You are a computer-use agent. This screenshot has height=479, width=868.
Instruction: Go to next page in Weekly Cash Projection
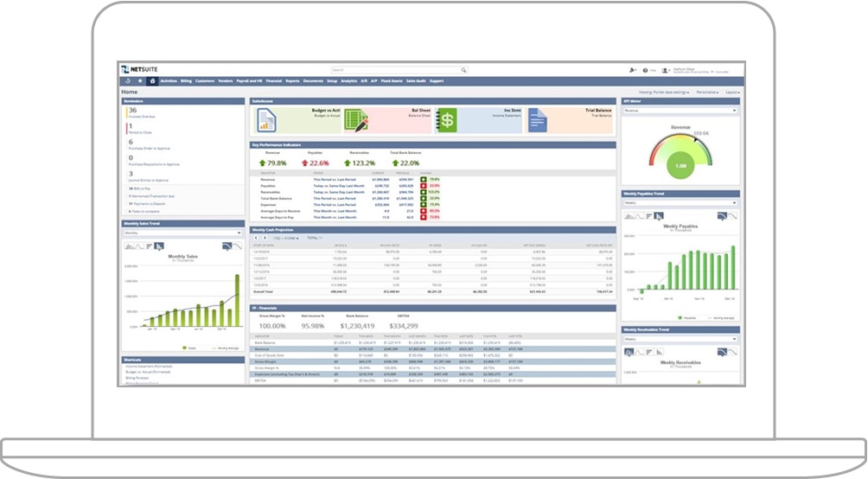[265, 237]
